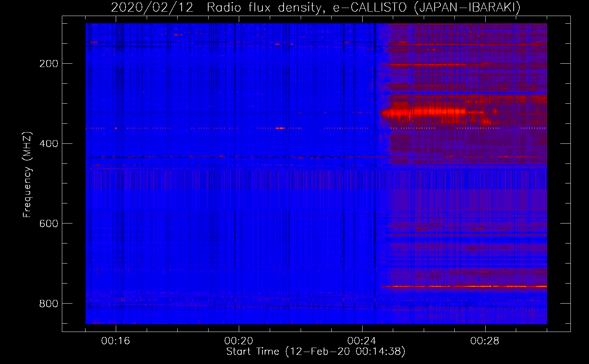Click the "Start Time (12-Feb-20 00:14:38)" label
The height and width of the screenshot is (364, 589).
pyautogui.click(x=316, y=352)
